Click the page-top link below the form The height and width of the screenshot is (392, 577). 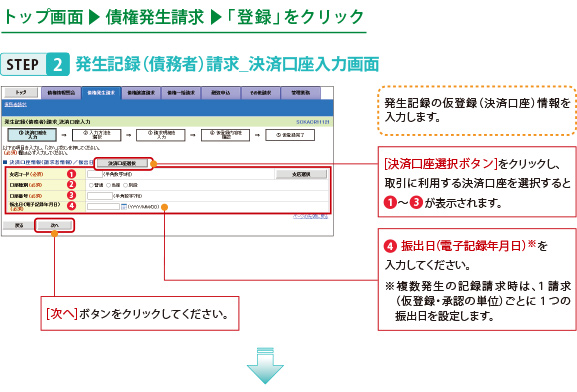(310, 216)
